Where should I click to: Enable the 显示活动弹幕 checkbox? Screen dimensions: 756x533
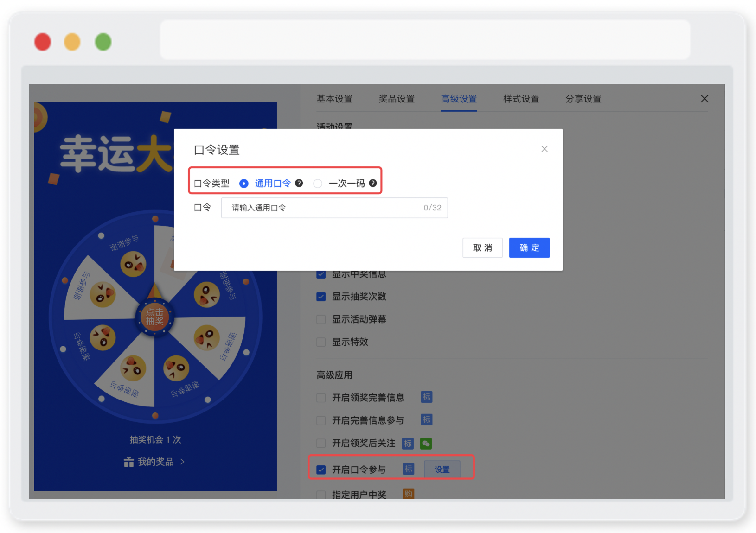click(x=321, y=319)
